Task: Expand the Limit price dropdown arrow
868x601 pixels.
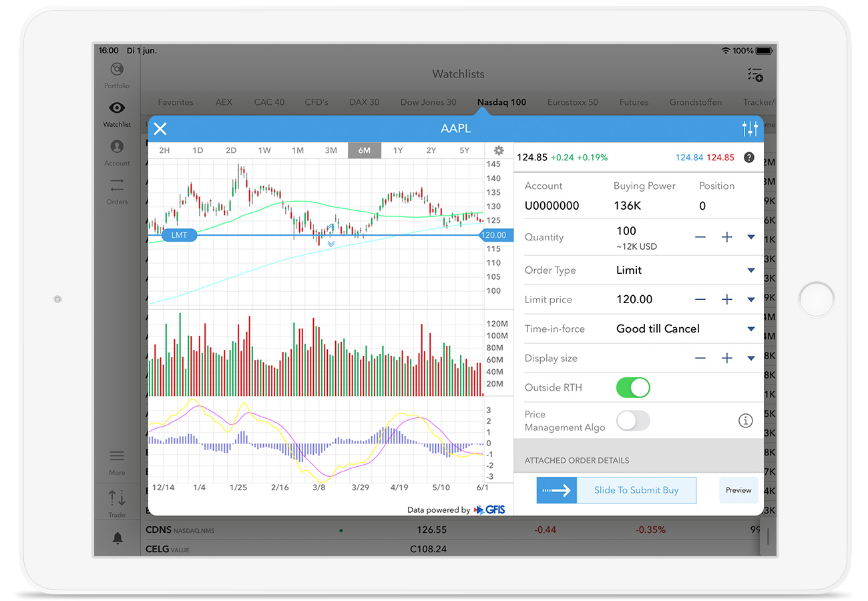Action: [x=751, y=300]
